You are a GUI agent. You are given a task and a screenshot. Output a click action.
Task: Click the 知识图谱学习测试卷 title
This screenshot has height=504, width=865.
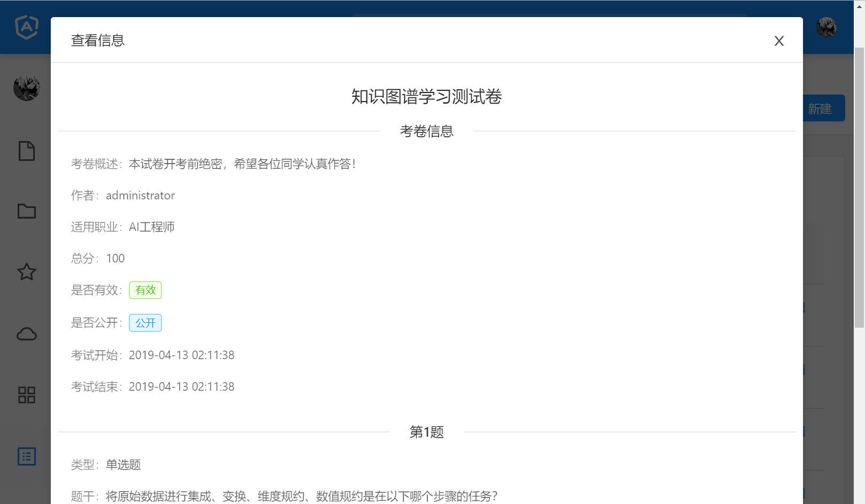click(427, 97)
